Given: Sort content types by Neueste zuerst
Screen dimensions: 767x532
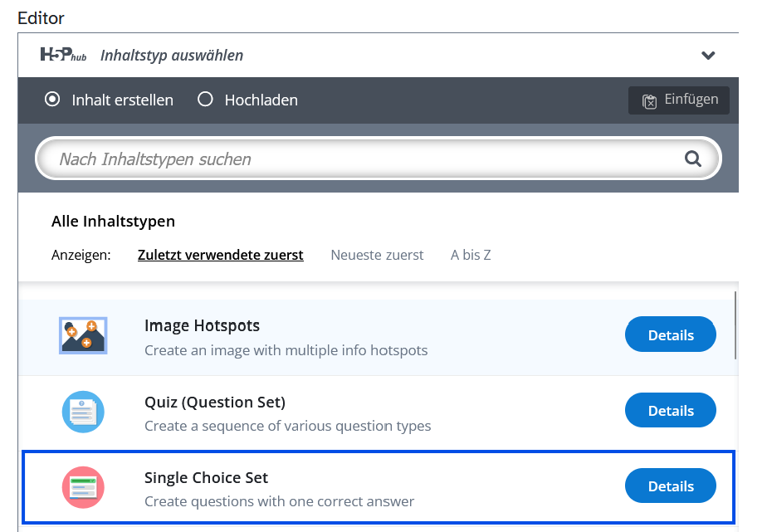Looking at the screenshot, I should pyautogui.click(x=377, y=255).
